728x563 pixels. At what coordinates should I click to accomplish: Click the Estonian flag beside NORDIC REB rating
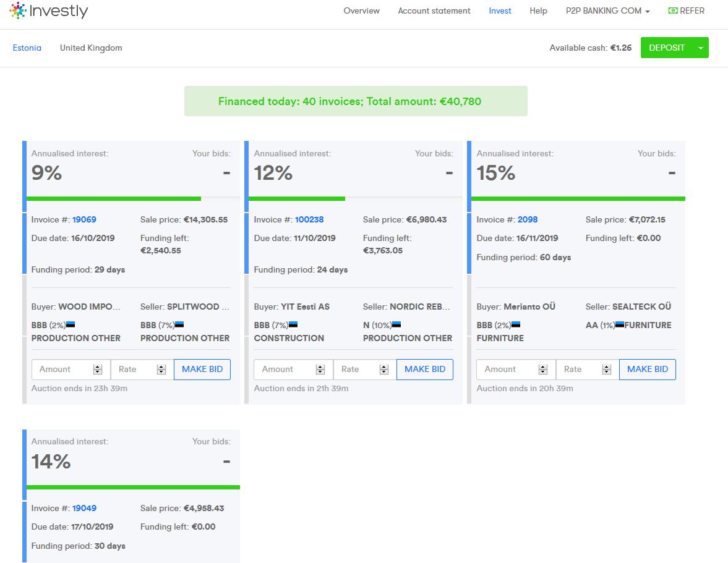pyautogui.click(x=396, y=324)
